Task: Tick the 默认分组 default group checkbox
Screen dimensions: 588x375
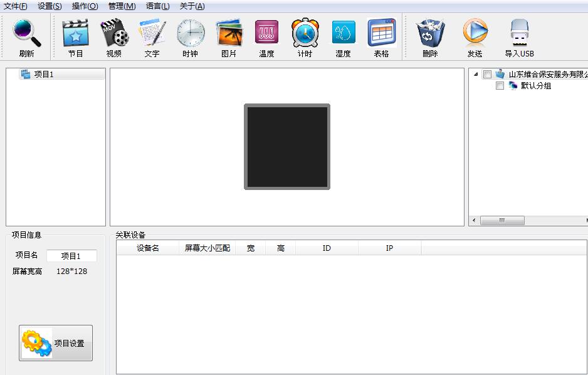Action: click(x=500, y=86)
